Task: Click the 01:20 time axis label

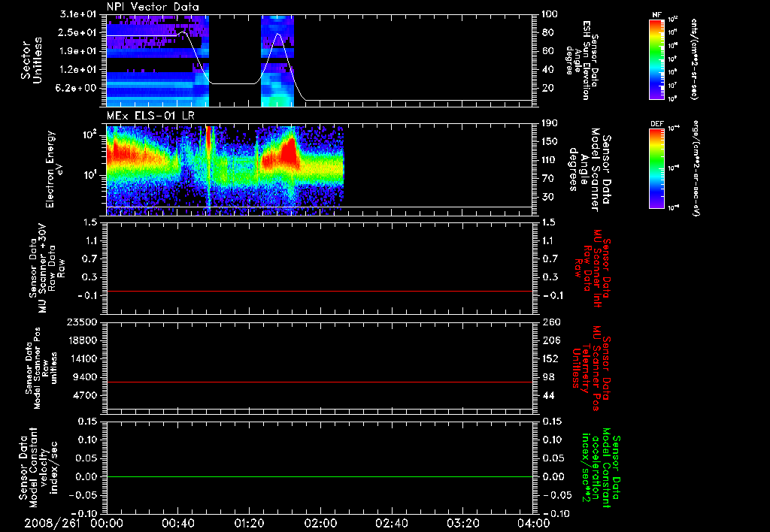Action: click(x=249, y=524)
